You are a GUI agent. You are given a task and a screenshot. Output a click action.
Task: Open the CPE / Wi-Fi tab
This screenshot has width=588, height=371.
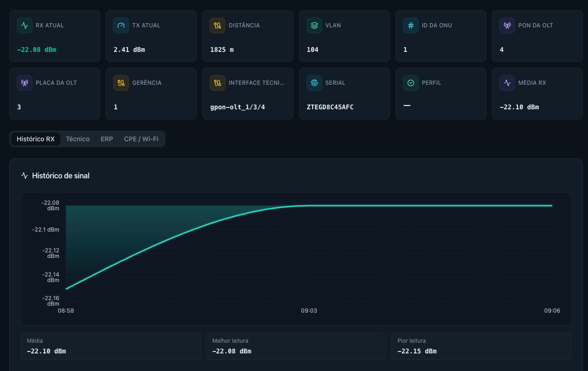[141, 139]
